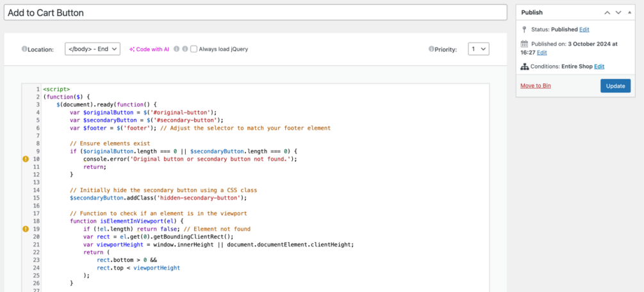Click first info icon after Code with AI
The image size is (644, 292).
point(176,49)
